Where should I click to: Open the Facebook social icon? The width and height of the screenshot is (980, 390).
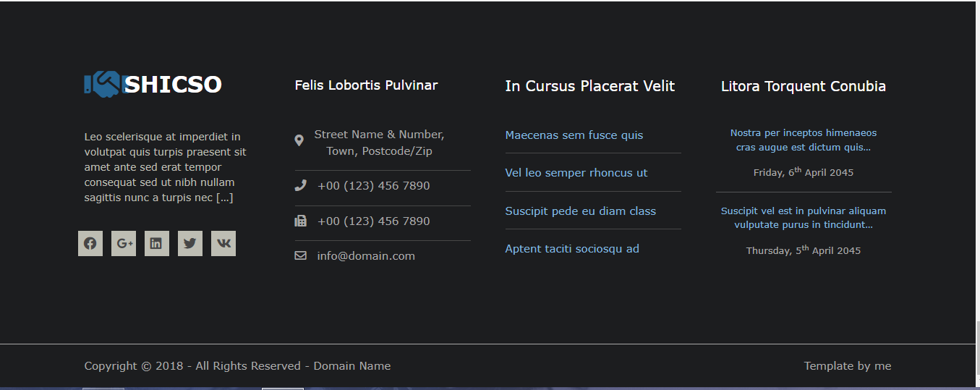coord(90,244)
